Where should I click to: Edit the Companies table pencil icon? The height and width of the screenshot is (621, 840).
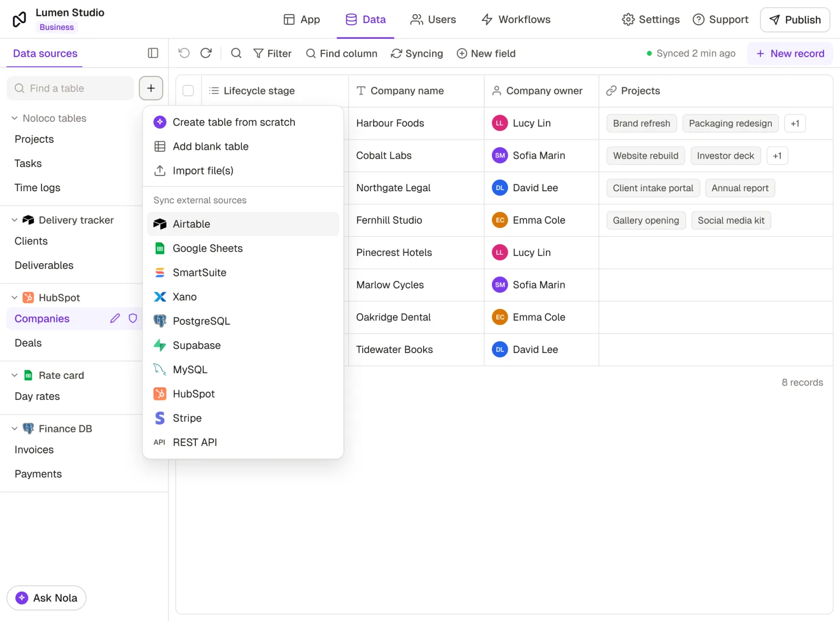(115, 318)
